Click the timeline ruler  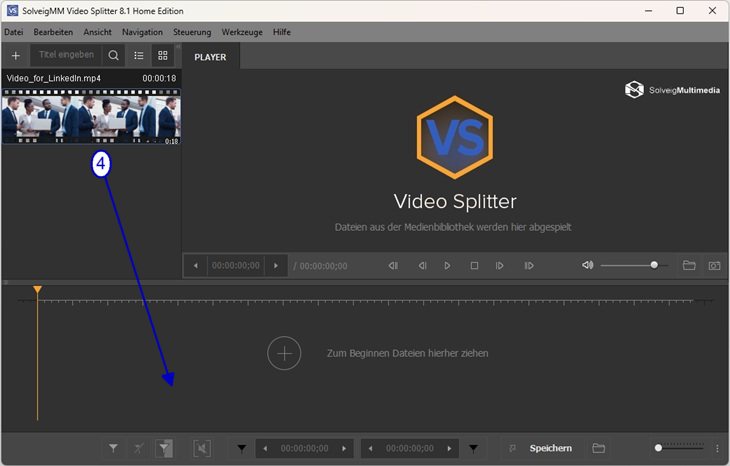click(365, 302)
